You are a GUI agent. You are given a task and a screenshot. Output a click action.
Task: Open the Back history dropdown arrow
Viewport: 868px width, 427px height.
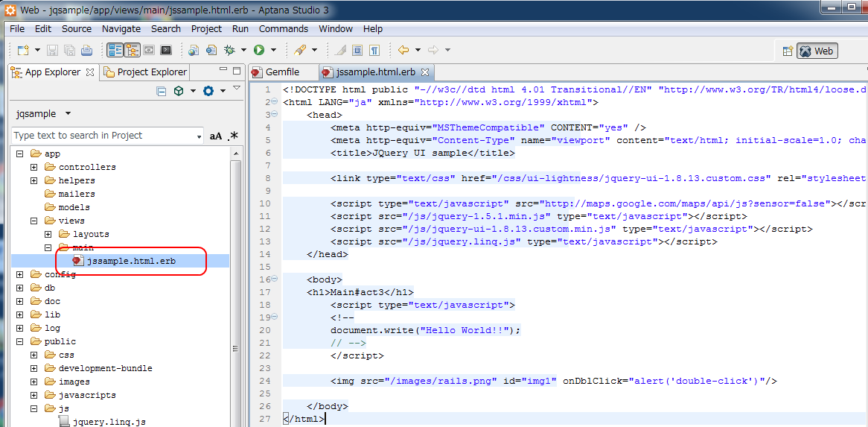pos(418,51)
